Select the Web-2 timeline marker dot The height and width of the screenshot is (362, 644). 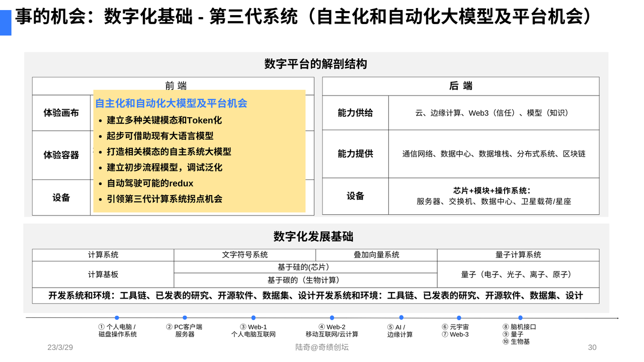(x=332, y=318)
